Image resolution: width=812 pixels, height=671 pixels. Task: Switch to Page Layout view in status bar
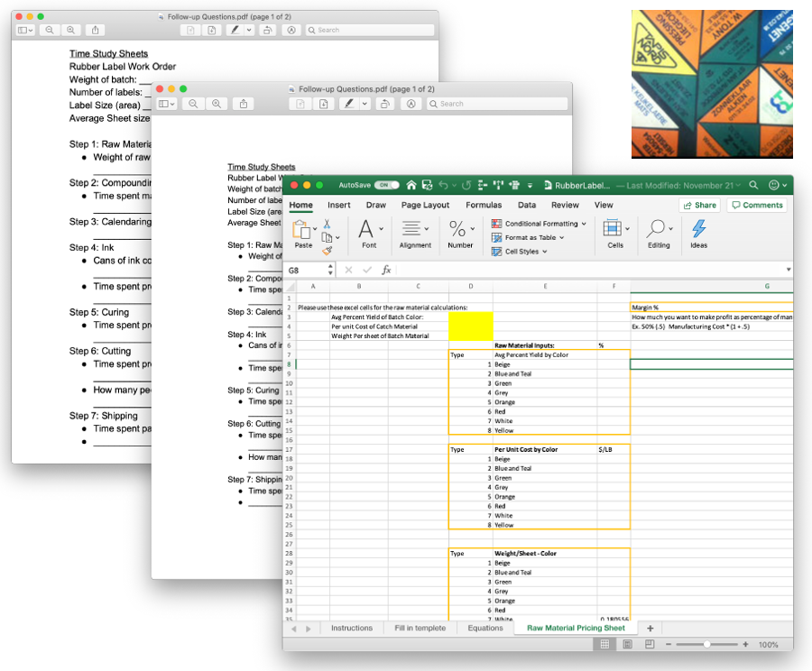627,645
